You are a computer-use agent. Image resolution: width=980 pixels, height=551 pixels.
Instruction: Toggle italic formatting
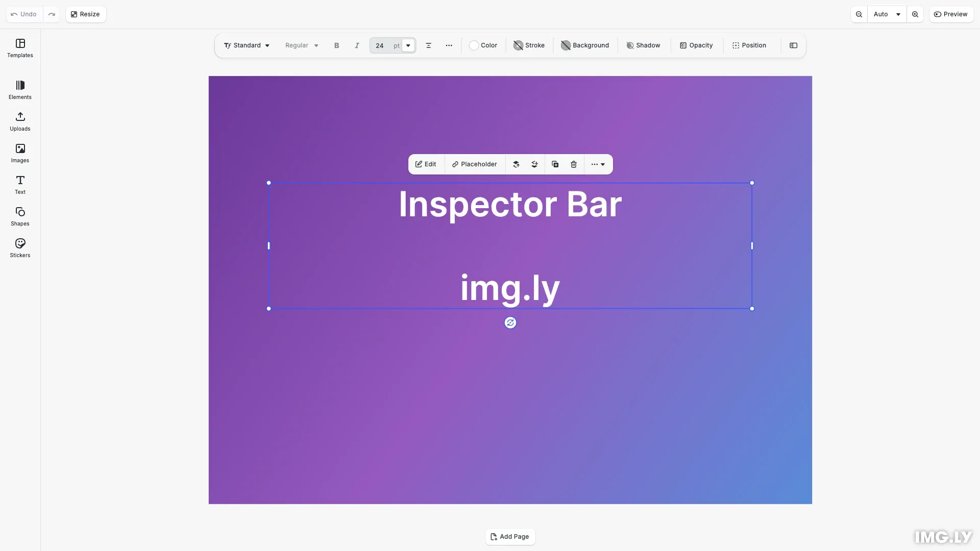coord(357,45)
